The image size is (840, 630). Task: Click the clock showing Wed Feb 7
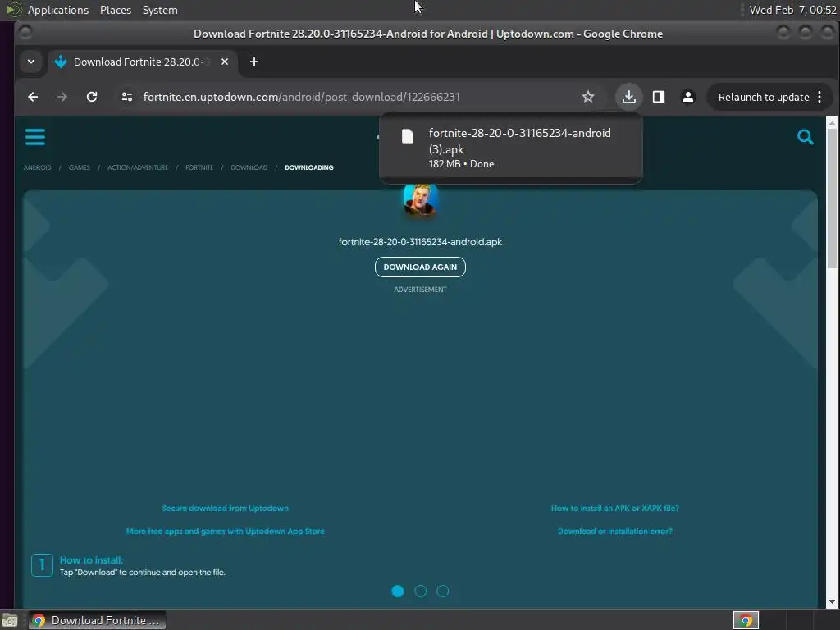tap(793, 10)
